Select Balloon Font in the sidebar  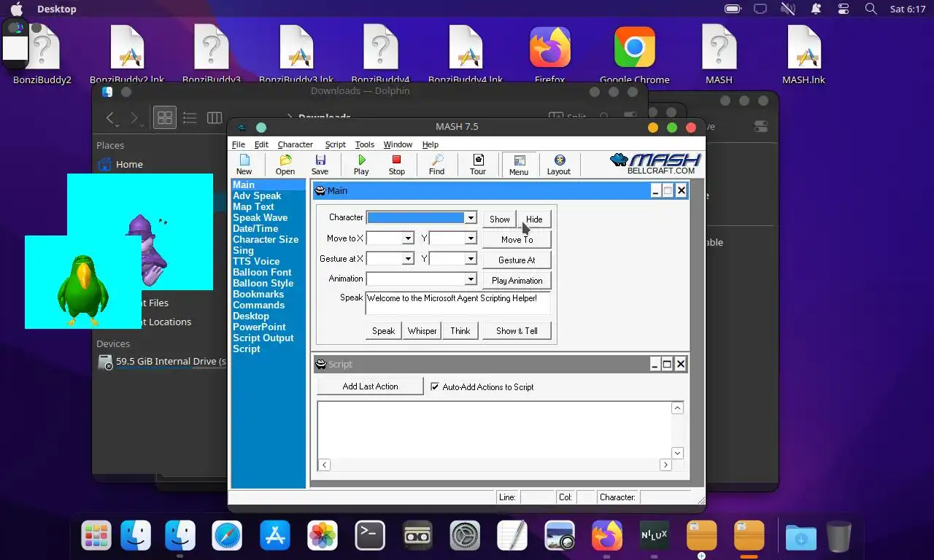(x=262, y=272)
